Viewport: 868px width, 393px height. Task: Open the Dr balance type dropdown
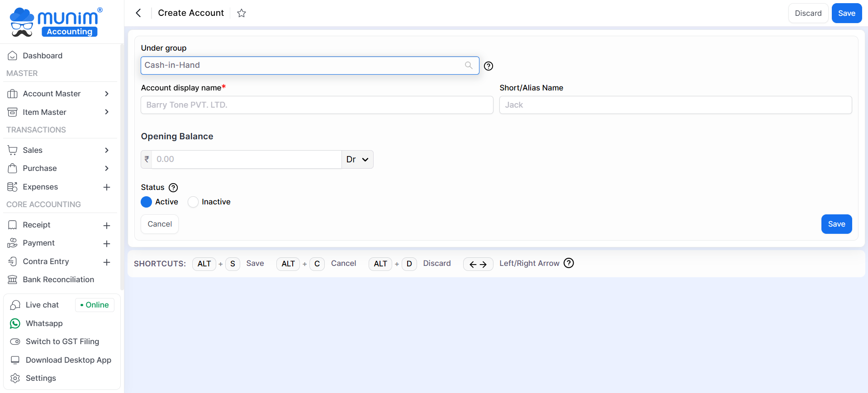tap(357, 160)
